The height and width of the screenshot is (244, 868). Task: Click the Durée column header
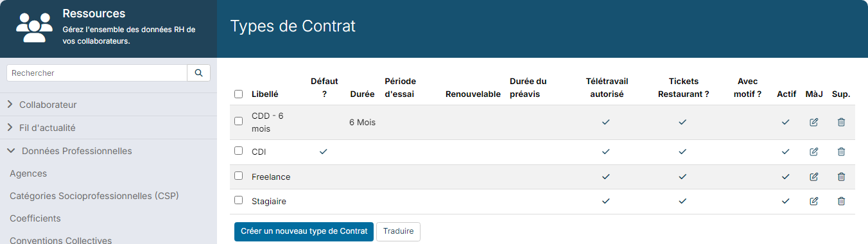click(362, 94)
